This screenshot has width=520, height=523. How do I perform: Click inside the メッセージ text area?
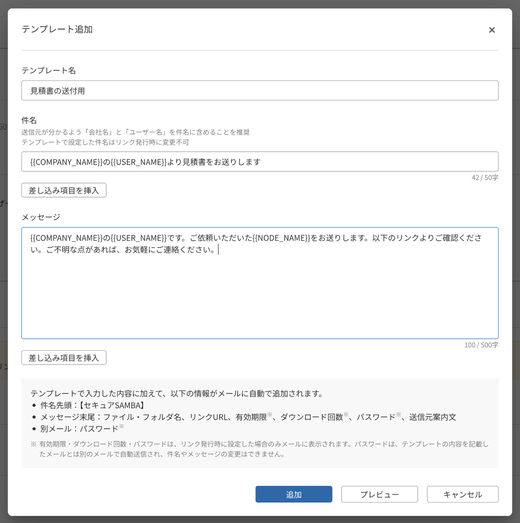260,283
